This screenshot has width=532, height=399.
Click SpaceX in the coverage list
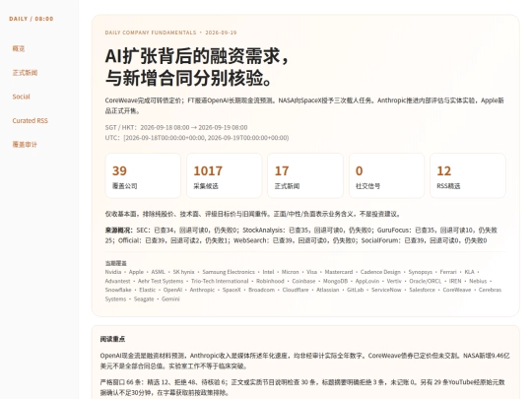[232, 290]
